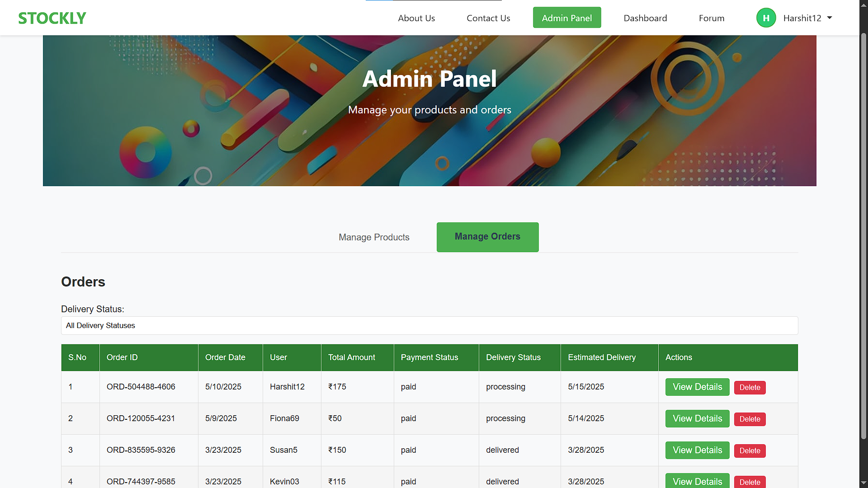View details for Susan5's order
The height and width of the screenshot is (488, 868).
pos(697,450)
